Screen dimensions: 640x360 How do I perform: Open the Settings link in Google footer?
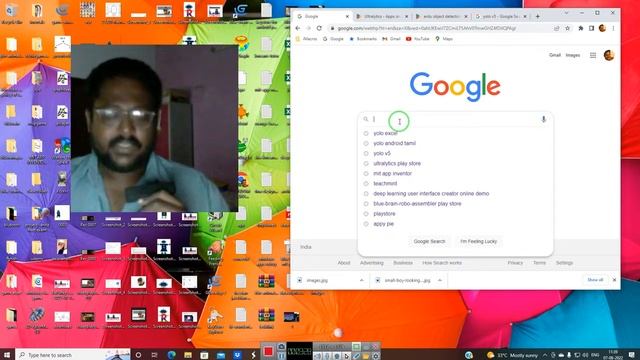564,263
